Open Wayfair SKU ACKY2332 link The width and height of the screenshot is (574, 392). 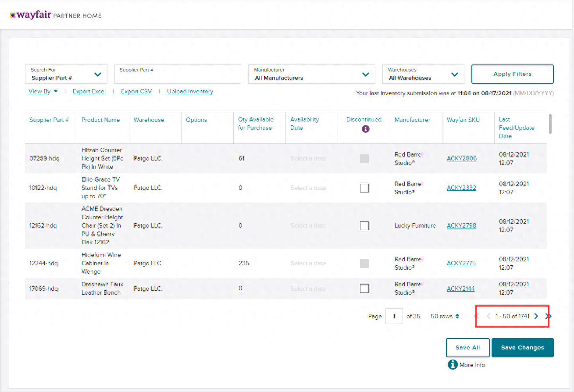pyautogui.click(x=461, y=188)
